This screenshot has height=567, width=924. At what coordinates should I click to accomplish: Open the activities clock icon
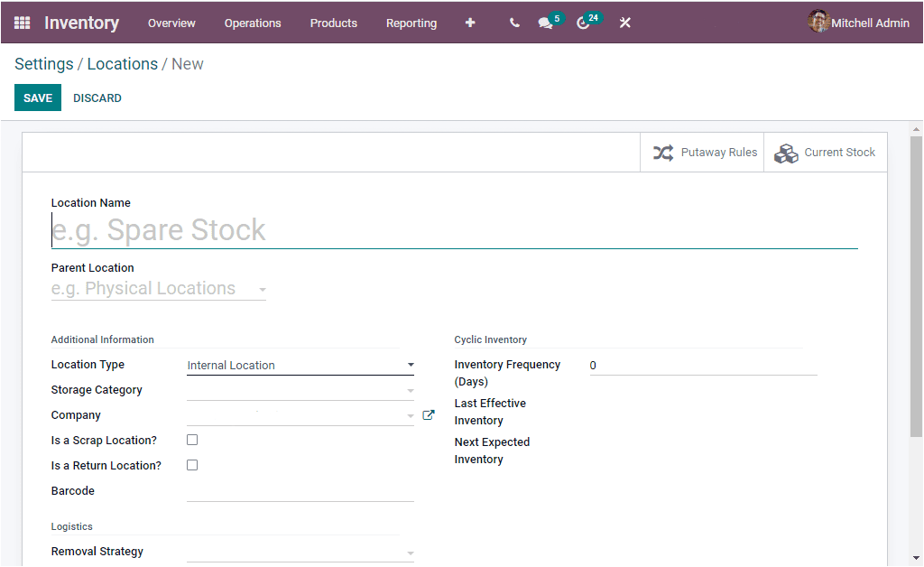click(584, 23)
